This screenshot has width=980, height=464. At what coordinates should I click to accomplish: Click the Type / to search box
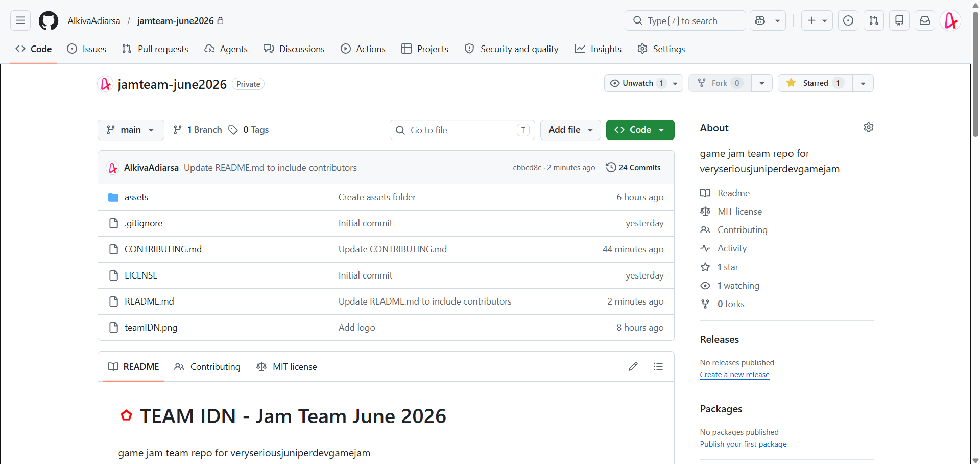(685, 20)
